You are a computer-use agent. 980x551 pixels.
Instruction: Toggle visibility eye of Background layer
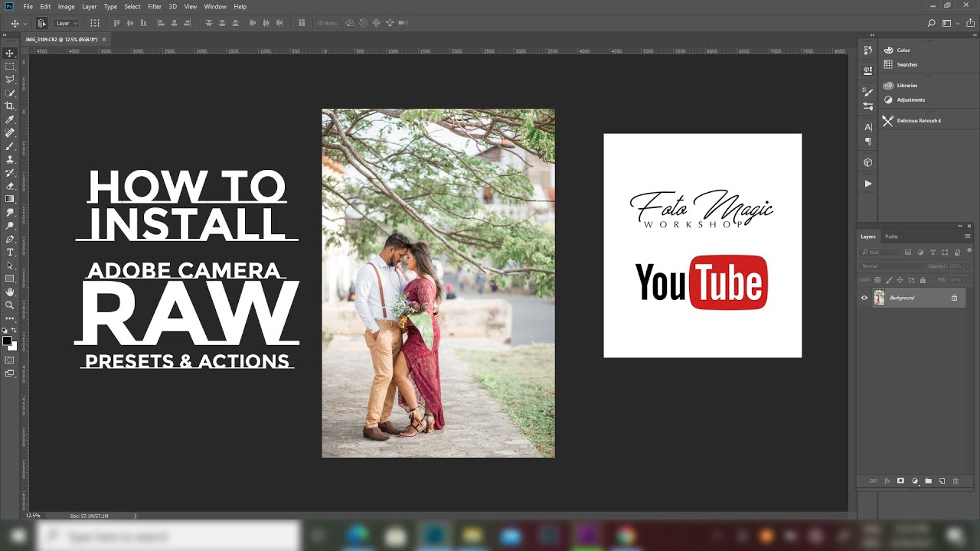tap(864, 298)
